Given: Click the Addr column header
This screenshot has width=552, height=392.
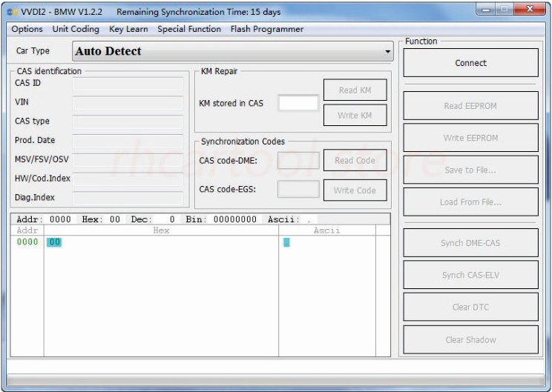Looking at the screenshot, I should [x=27, y=230].
